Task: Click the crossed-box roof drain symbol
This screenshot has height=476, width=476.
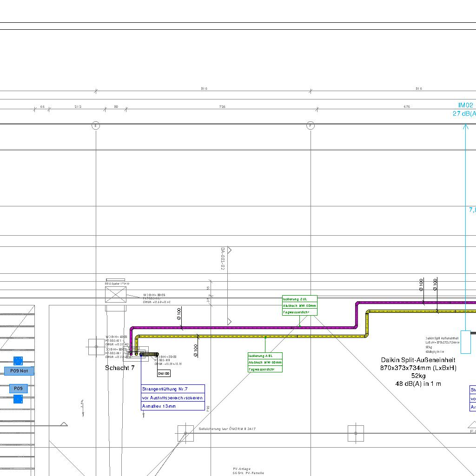Action: [x=116, y=295]
